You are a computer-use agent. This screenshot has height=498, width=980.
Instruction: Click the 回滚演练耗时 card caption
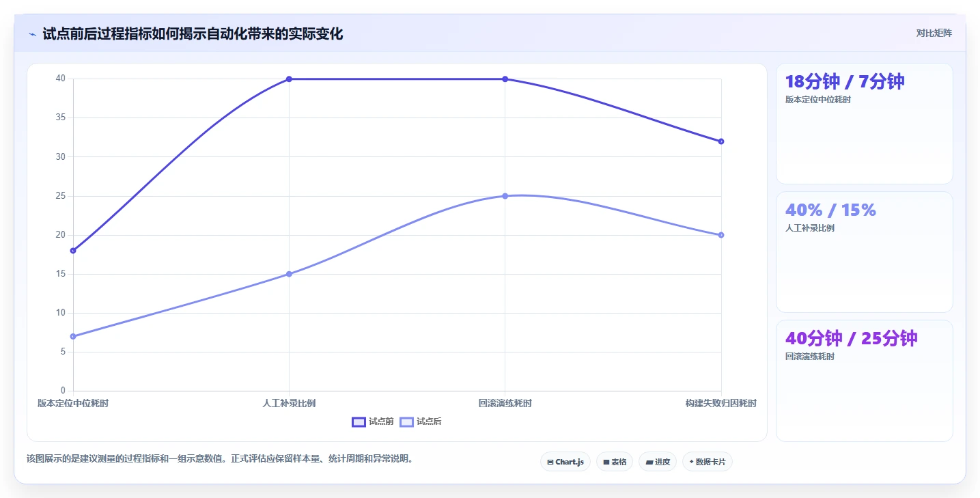tap(810, 357)
